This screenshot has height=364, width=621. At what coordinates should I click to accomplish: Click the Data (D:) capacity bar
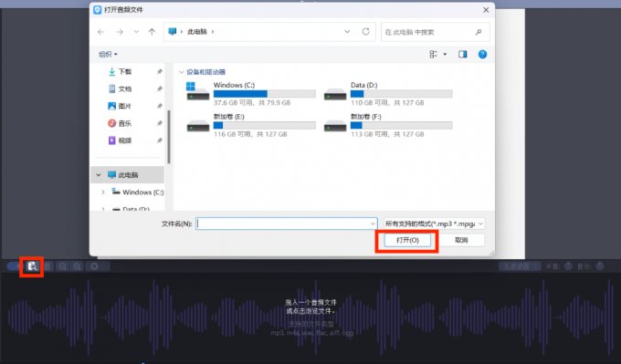[x=401, y=94]
